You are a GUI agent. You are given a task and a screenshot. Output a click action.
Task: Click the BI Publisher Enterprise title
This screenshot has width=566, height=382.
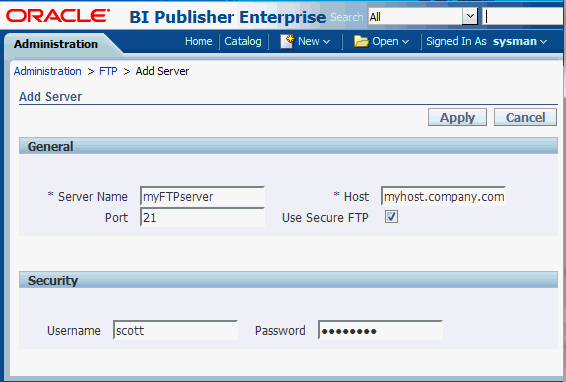click(x=227, y=17)
